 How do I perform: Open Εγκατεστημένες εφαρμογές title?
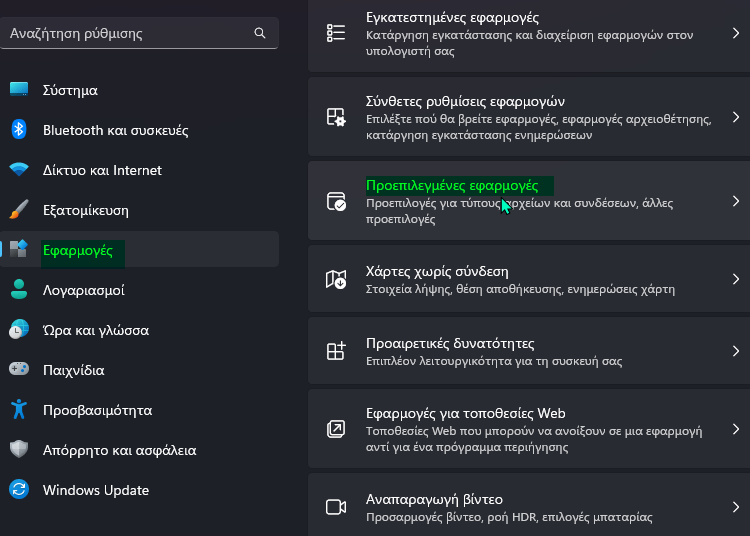(x=452, y=18)
